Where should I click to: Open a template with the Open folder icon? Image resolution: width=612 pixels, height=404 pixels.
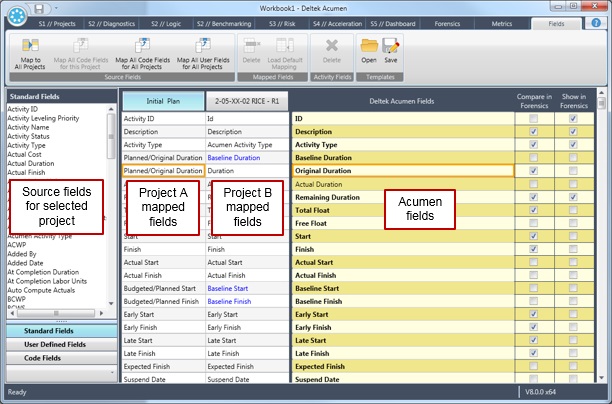[x=369, y=49]
